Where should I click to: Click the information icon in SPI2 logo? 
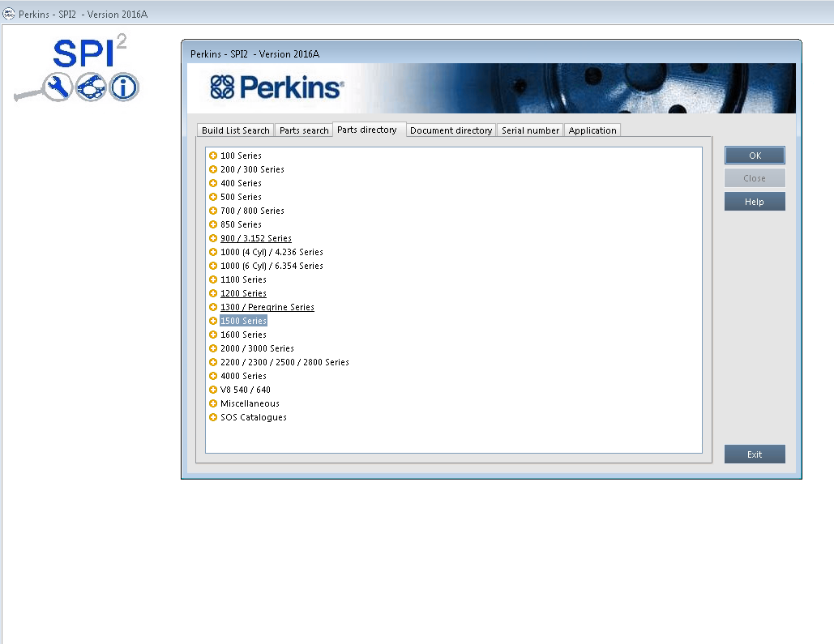tap(124, 87)
